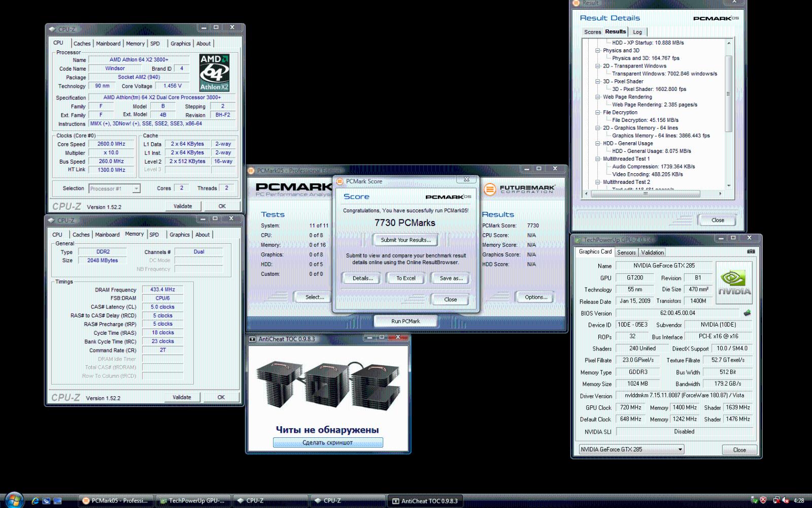Image resolution: width=812 pixels, height=508 pixels.
Task: Collapse the HDD - General Usage node
Action: [x=598, y=143]
